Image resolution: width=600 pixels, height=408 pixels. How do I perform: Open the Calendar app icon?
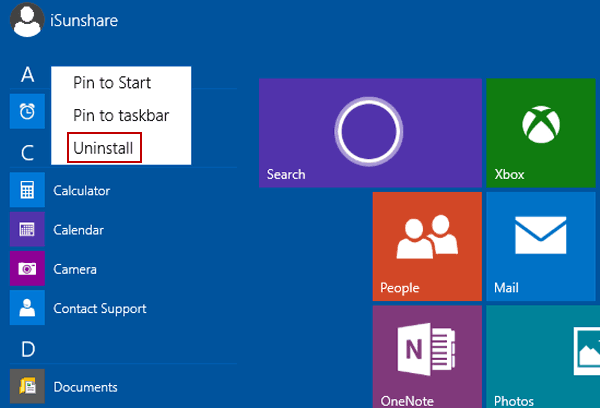[27, 229]
